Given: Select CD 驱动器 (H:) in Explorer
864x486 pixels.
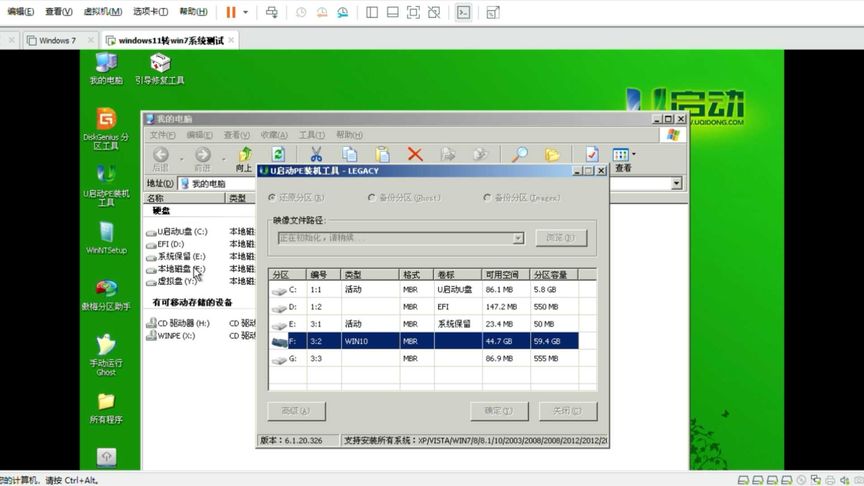Looking at the screenshot, I should (178, 323).
